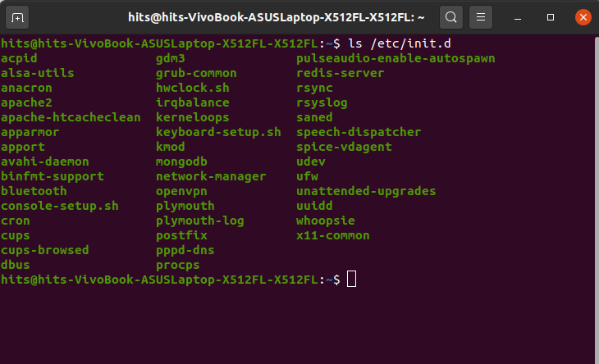Click the mongodb service name
The height and width of the screenshot is (364, 599).
tap(181, 162)
